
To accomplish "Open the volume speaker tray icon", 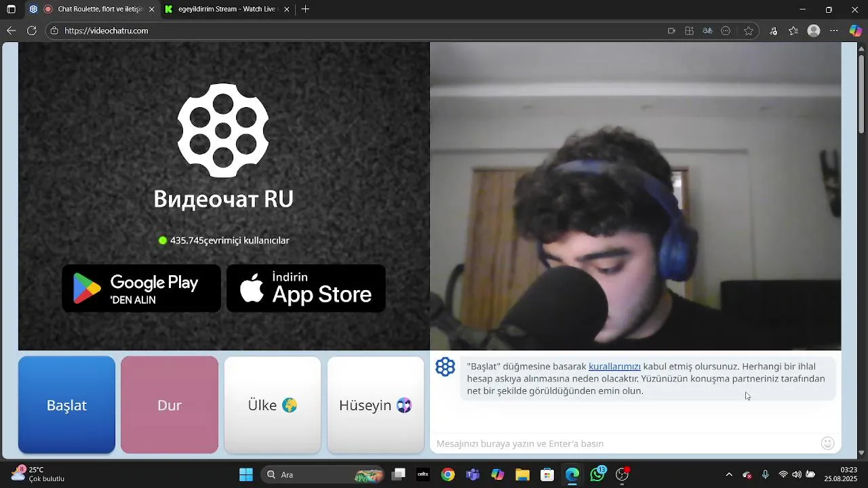I will [x=797, y=474].
